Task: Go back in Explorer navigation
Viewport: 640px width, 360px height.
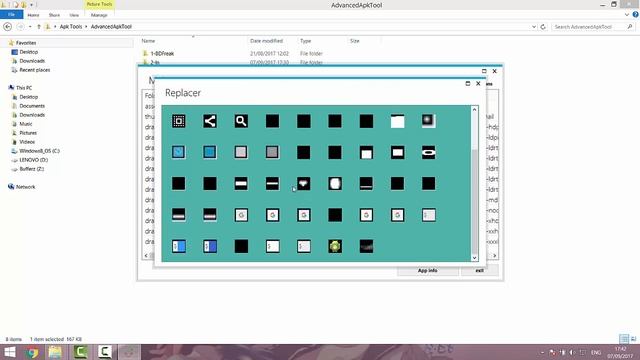Action: click(7, 27)
